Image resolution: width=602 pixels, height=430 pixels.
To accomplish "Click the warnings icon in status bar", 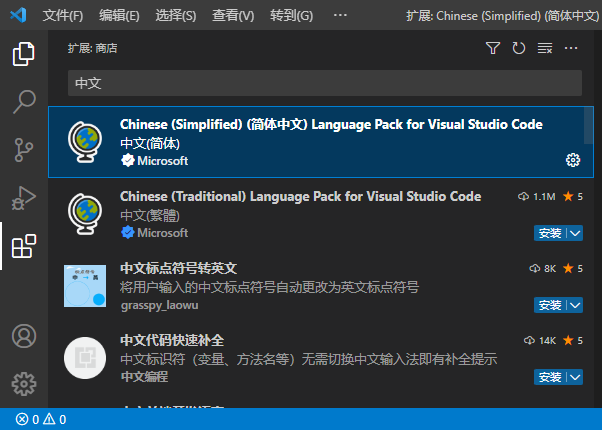I will pos(49,419).
